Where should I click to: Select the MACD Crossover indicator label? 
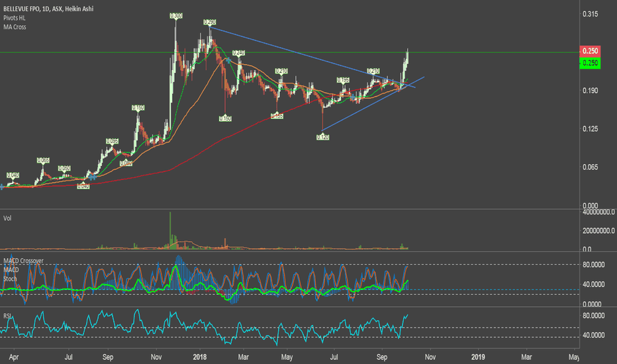23,261
